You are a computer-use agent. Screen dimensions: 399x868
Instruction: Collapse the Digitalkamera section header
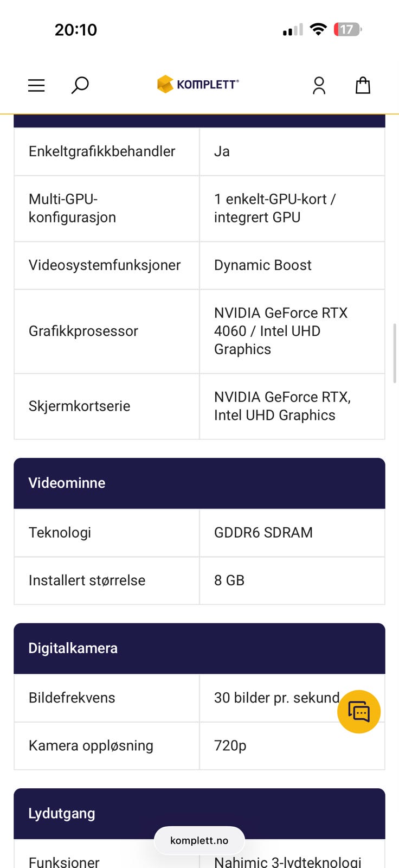tap(199, 648)
